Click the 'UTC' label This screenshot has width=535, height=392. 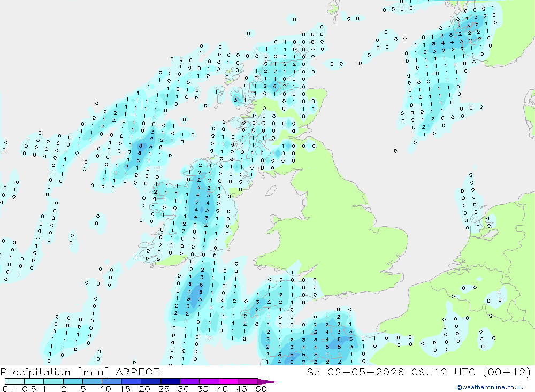click(x=465, y=372)
